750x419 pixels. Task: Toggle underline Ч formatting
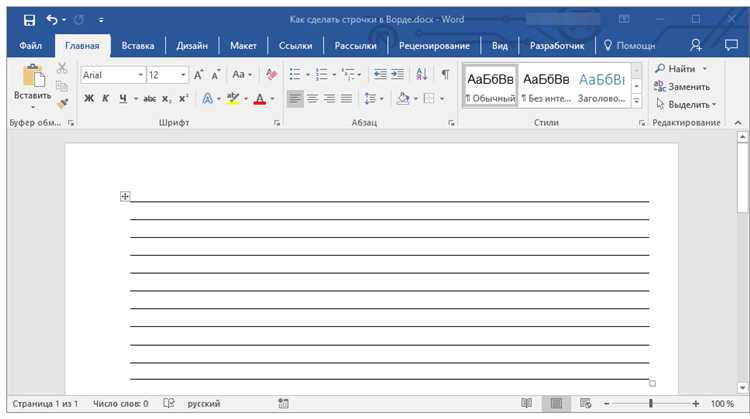click(123, 99)
